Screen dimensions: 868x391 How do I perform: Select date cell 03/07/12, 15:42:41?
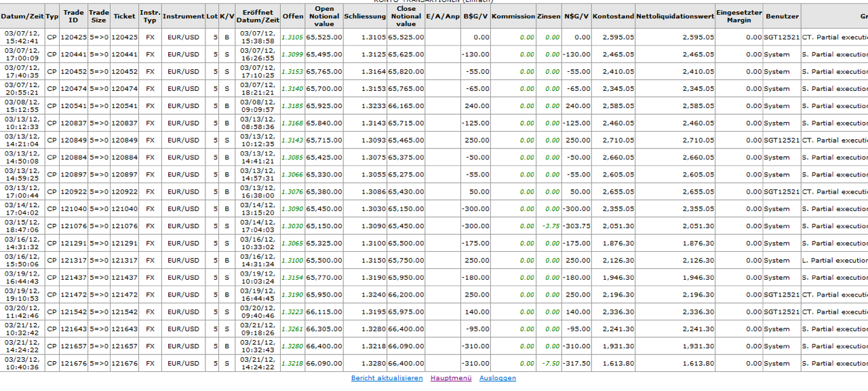click(22, 37)
